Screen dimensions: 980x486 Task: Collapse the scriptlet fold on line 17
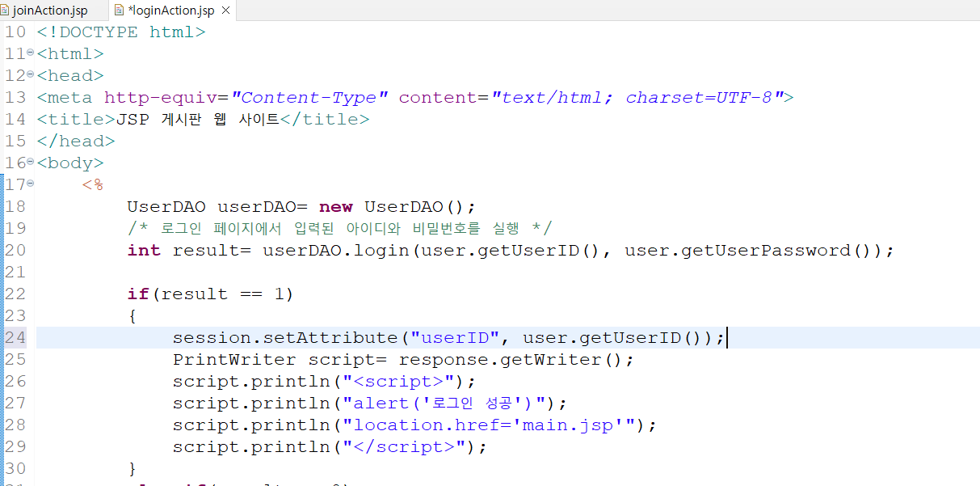coord(30,184)
